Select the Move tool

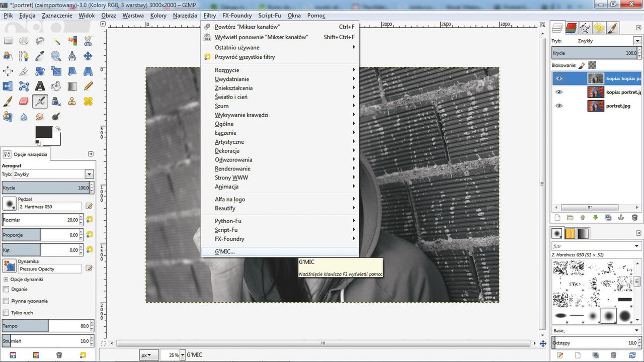click(x=88, y=56)
